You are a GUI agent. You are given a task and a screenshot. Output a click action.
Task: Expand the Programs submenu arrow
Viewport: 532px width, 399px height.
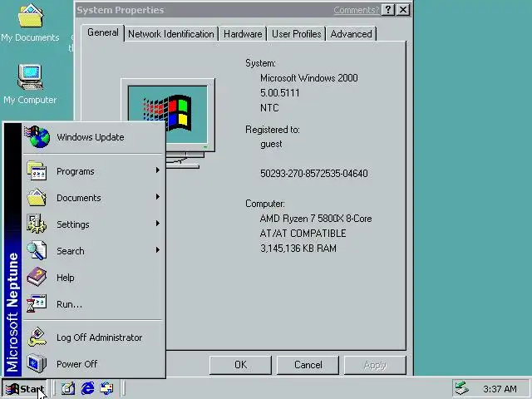pyautogui.click(x=157, y=170)
